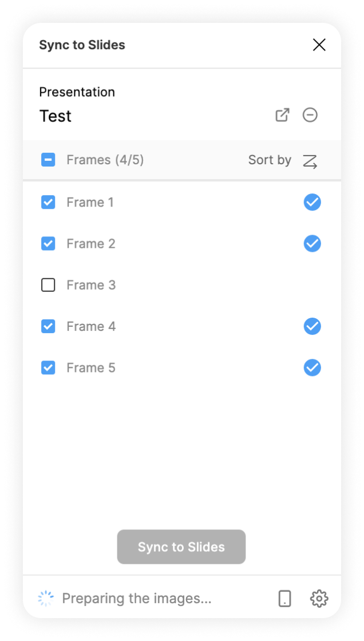Close the Sync to Slides dialog
Image resolution: width=364 pixels, height=641 pixels.
coord(319,45)
